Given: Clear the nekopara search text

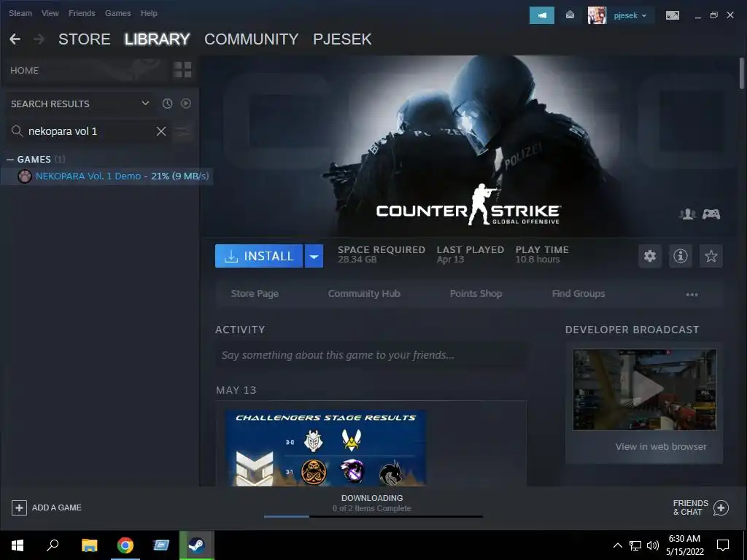Looking at the screenshot, I should pos(161,131).
